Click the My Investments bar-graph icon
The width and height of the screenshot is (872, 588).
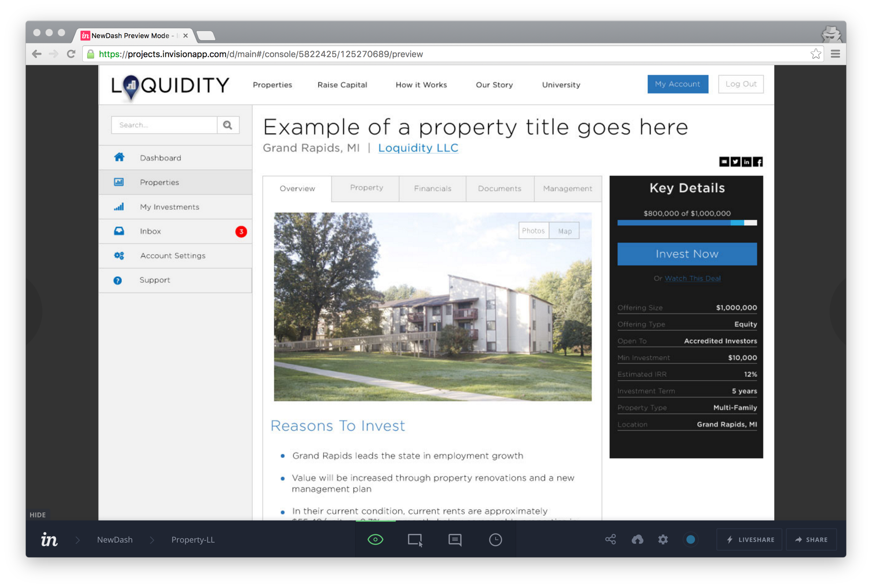click(x=119, y=206)
